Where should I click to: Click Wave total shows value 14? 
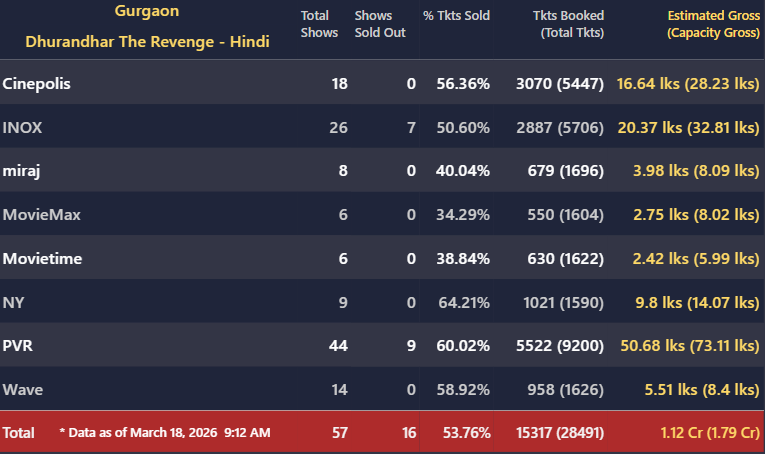tap(340, 390)
